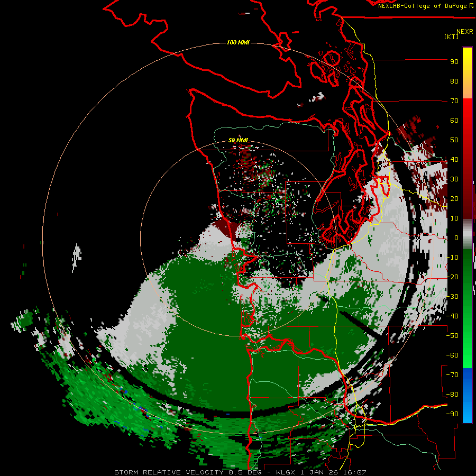Click the STORM RELATIVE VELOCITY caption text

(x=169, y=472)
